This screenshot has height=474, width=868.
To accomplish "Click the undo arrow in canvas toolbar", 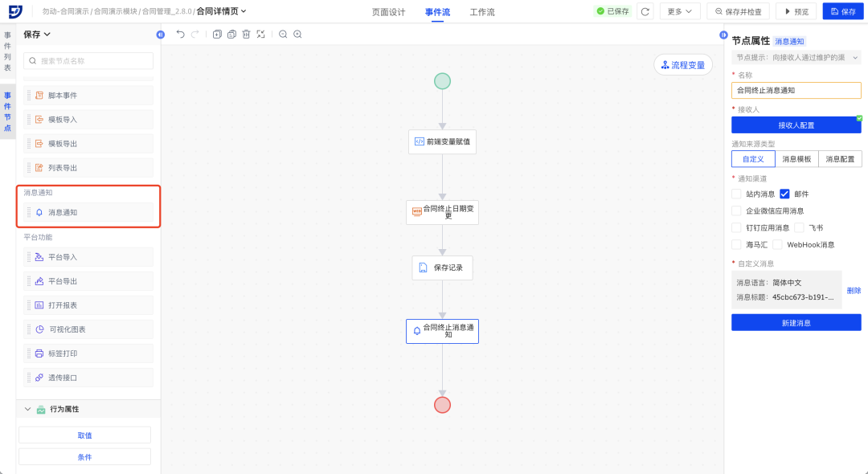I will (180, 35).
